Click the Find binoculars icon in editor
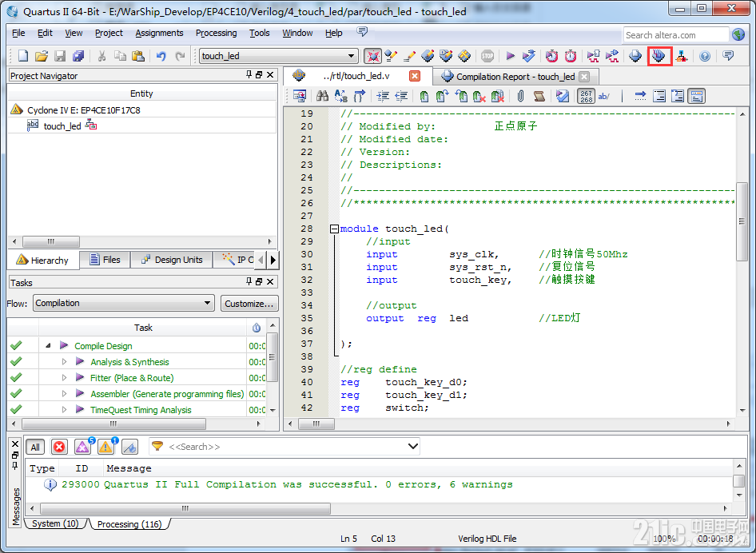This screenshot has width=756, height=553. coord(322,96)
